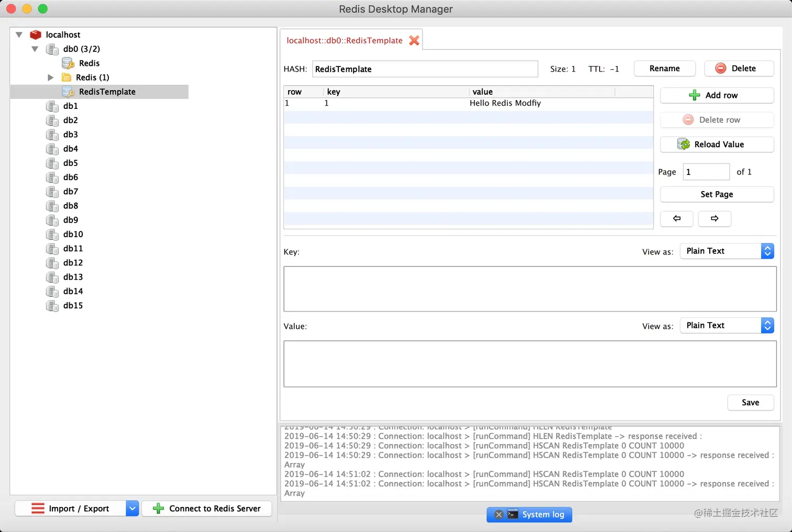Click the Value text area
This screenshot has width=792, height=532.
[530, 364]
